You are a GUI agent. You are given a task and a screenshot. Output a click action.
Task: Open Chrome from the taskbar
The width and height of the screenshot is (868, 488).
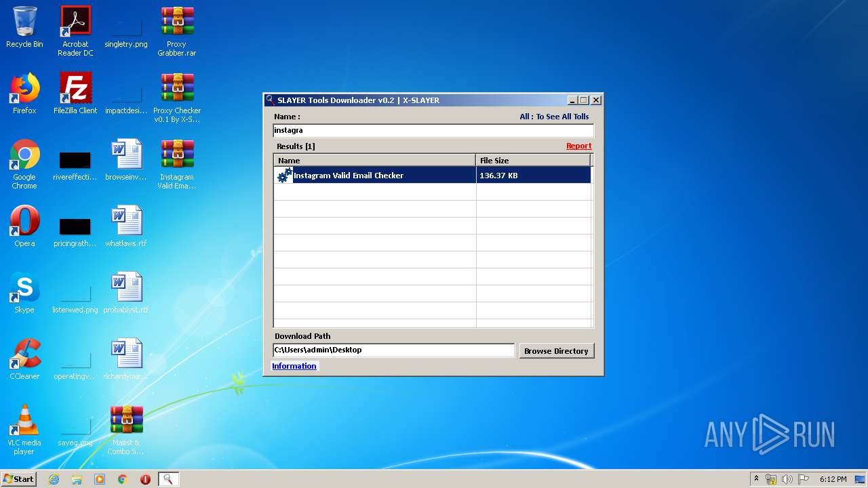click(123, 479)
